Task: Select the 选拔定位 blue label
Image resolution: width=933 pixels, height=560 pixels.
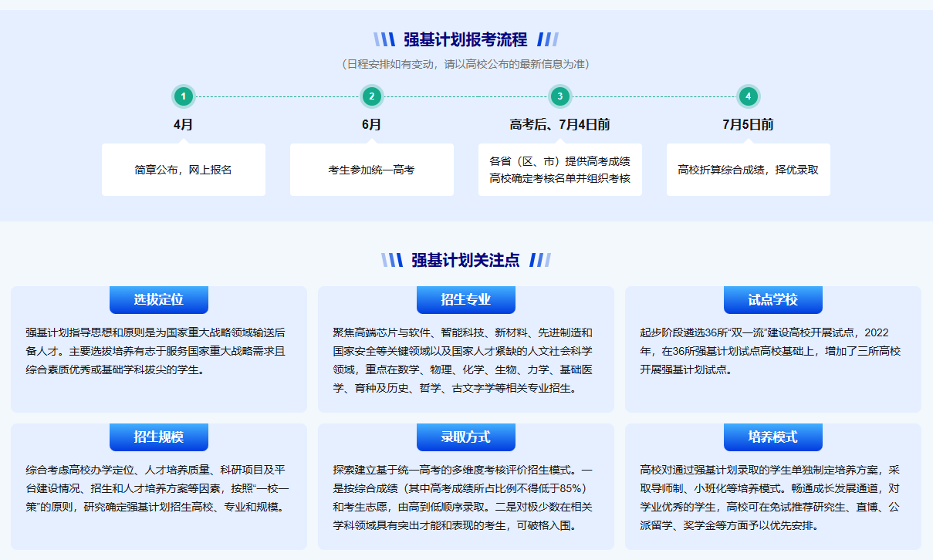Action: point(159,299)
